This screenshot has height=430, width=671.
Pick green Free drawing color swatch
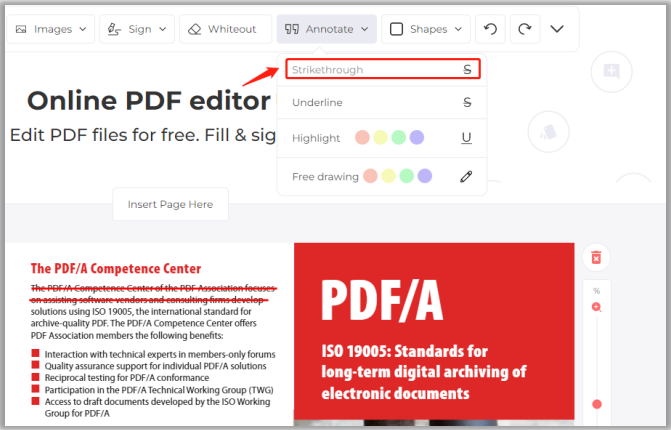pos(407,176)
